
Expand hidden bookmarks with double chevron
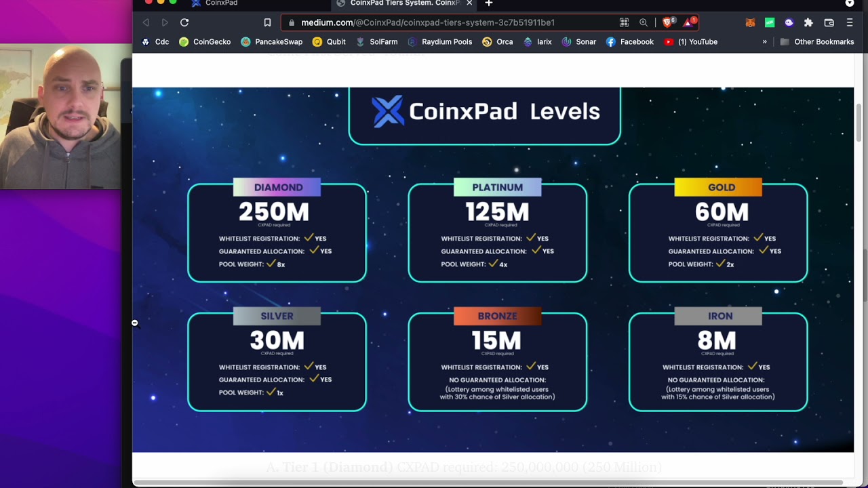tap(764, 42)
